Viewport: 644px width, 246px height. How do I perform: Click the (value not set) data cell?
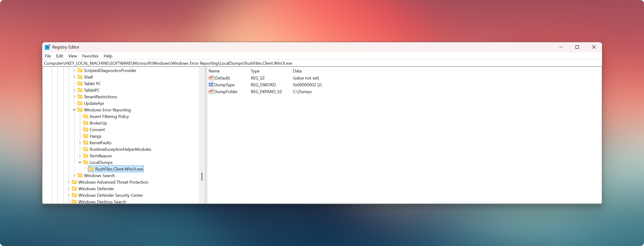306,78
